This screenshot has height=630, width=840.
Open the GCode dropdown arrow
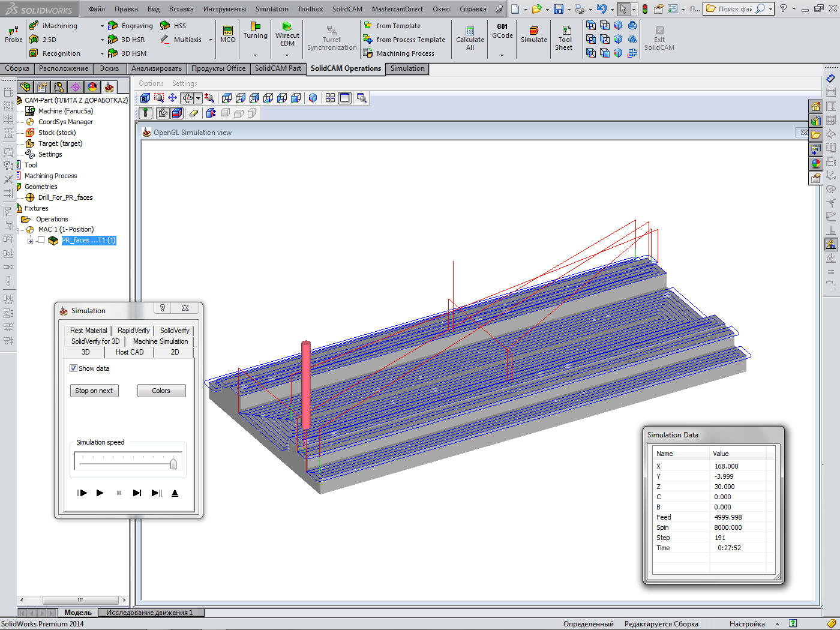(x=502, y=55)
